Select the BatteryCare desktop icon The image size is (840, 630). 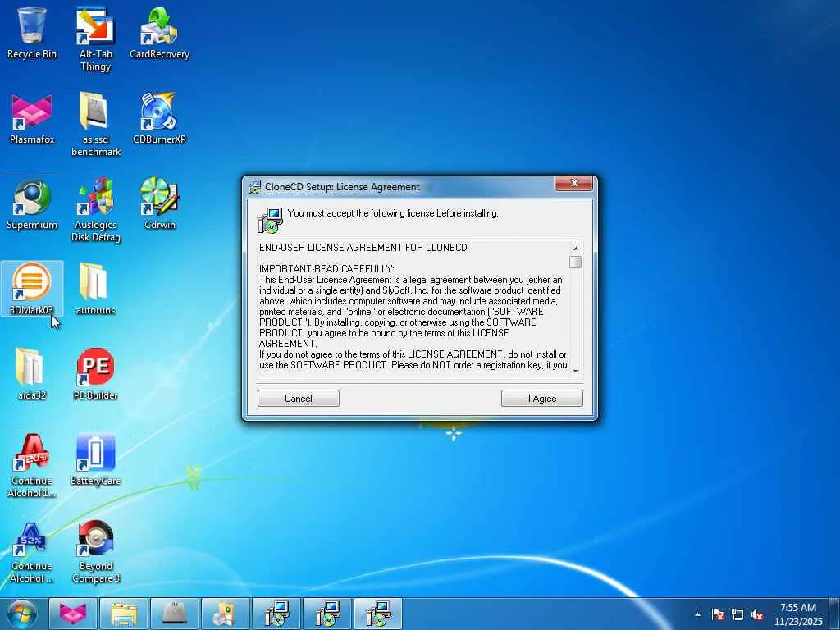(x=95, y=459)
